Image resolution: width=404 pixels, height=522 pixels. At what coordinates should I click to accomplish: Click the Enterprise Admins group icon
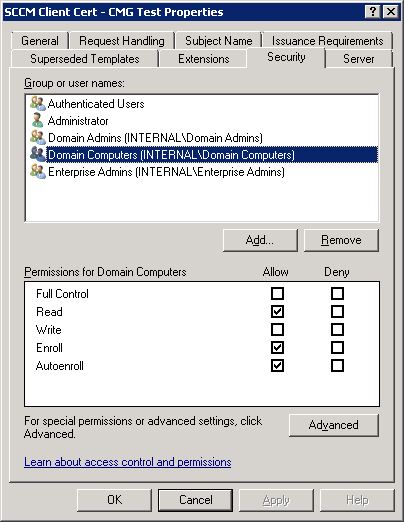point(37,171)
